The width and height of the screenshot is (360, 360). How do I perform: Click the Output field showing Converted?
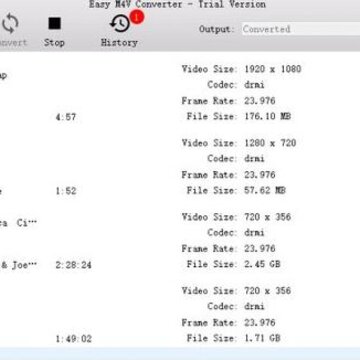point(301,29)
